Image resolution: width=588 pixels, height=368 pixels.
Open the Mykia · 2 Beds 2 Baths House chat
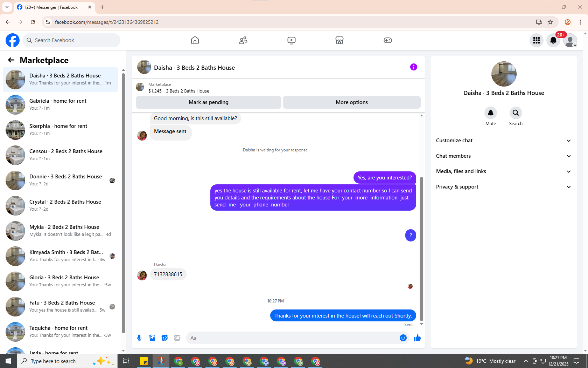[60, 231]
